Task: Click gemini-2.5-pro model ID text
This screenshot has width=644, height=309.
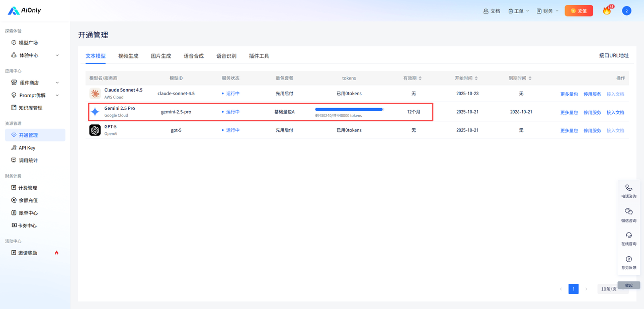Action: [176, 112]
